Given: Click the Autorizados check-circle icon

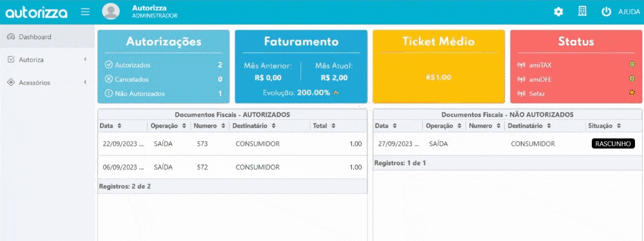Looking at the screenshot, I should click(x=109, y=65).
